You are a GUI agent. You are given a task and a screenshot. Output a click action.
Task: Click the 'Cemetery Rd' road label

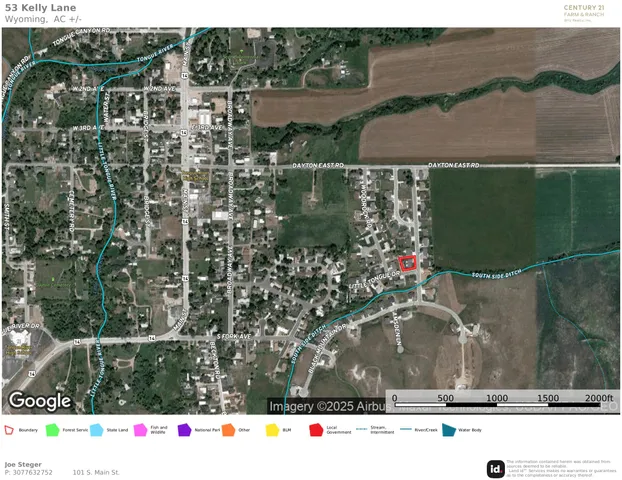(71, 211)
